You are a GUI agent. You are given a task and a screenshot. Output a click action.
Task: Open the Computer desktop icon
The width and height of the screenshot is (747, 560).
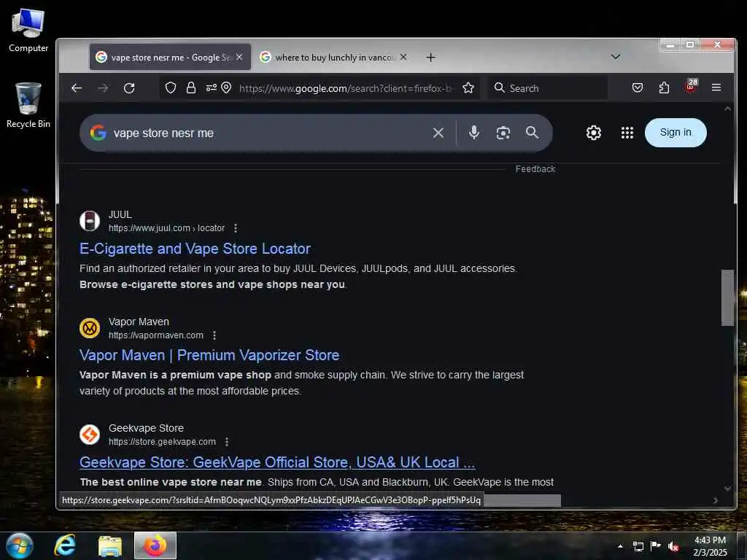tap(28, 30)
